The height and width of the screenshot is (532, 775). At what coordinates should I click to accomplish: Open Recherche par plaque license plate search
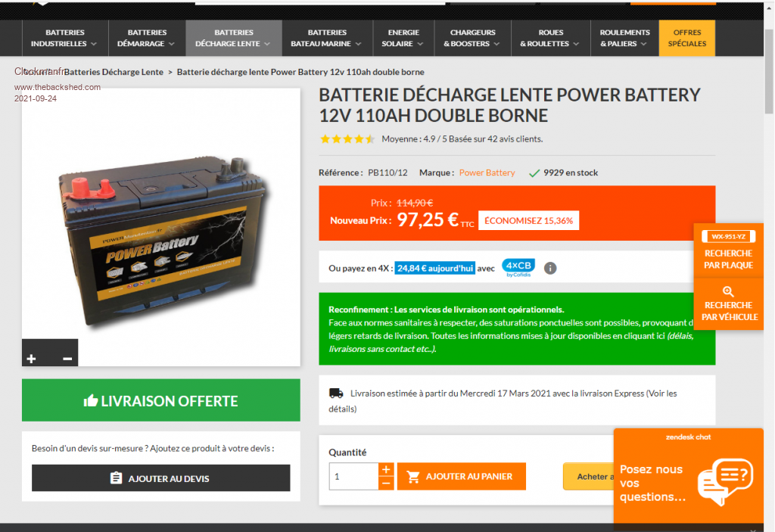click(x=729, y=250)
